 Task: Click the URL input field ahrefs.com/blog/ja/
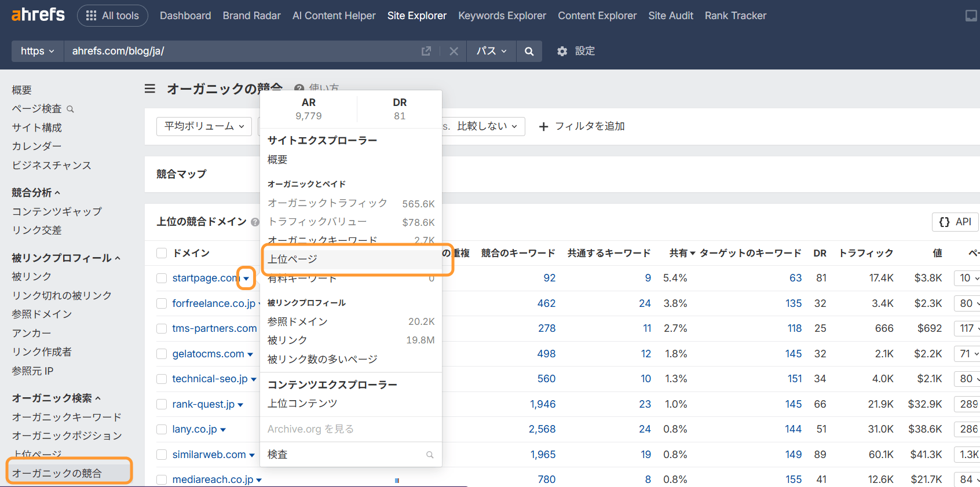240,51
